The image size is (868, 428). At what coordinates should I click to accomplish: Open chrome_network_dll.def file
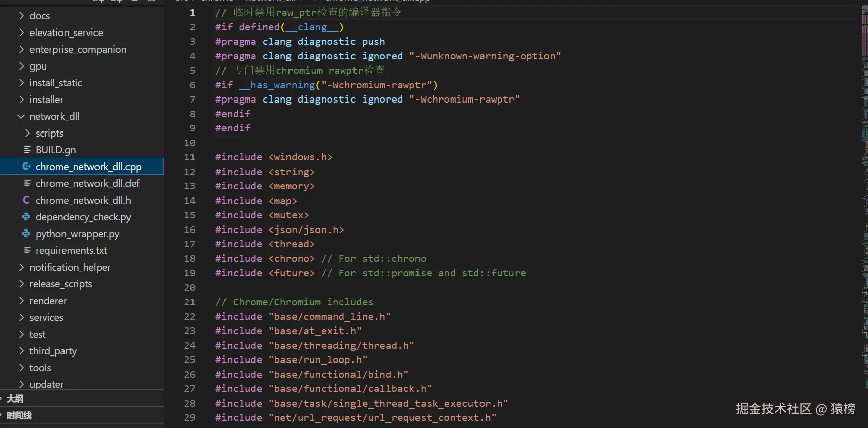[x=82, y=183]
